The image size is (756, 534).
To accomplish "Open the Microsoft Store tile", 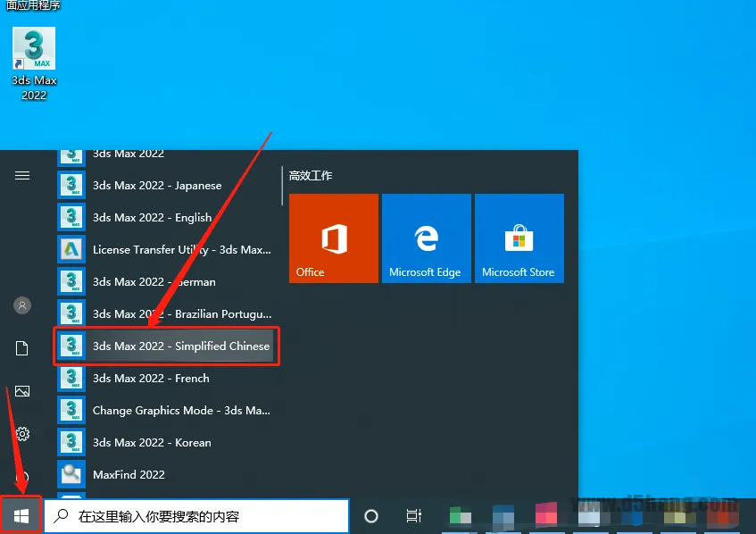I will coord(519,238).
